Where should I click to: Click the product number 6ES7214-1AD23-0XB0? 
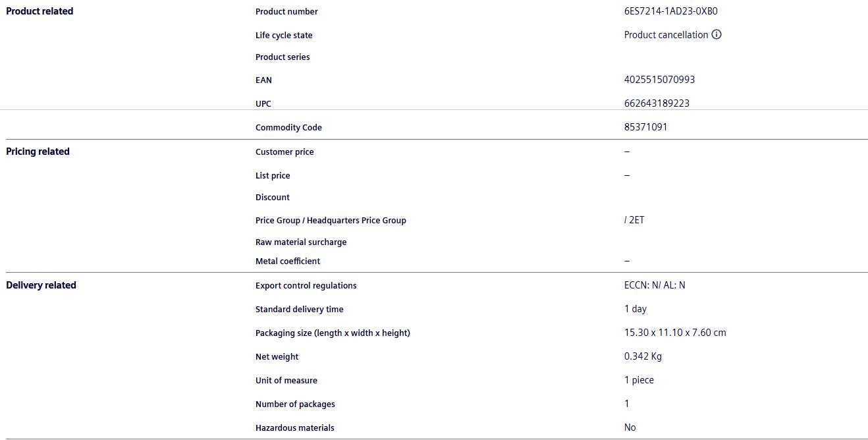coord(670,11)
